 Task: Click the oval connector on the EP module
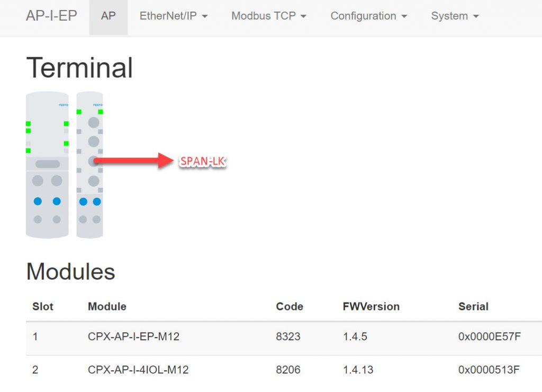pos(47,163)
